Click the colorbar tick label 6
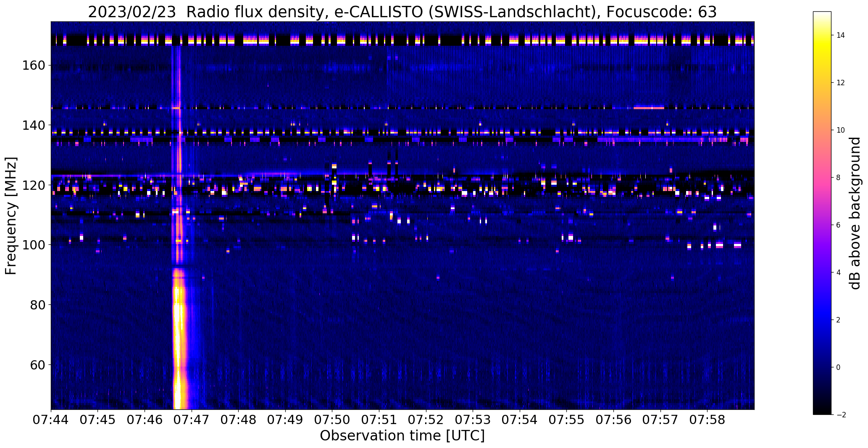Image resolution: width=868 pixels, height=448 pixels. click(839, 225)
